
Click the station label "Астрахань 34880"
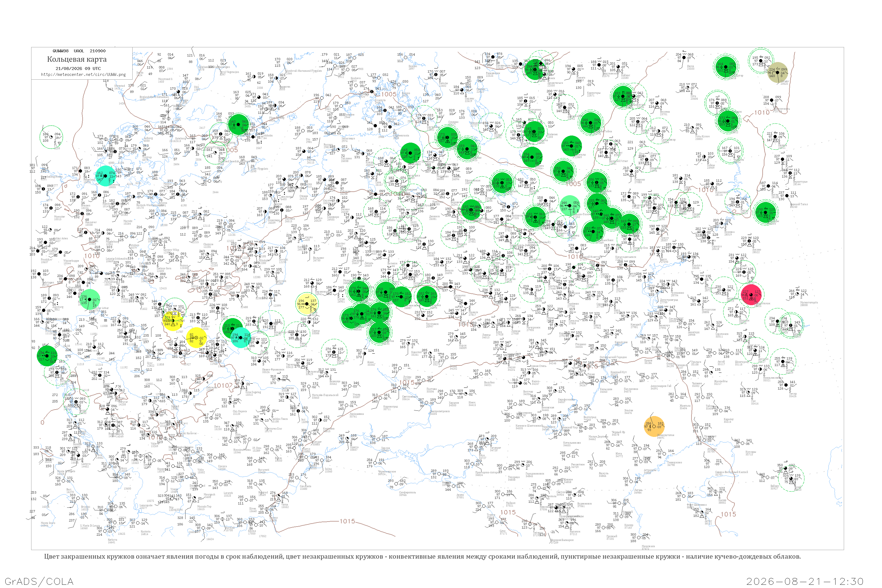click(x=650, y=471)
